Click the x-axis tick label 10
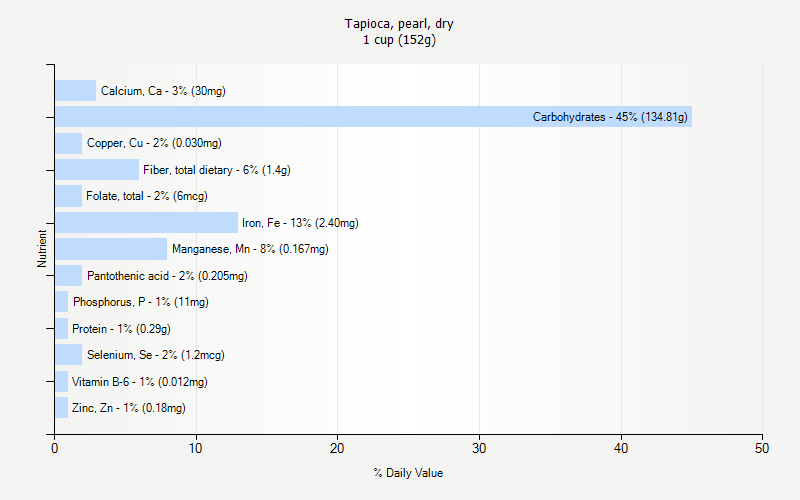The height and width of the screenshot is (500, 800). pyautogui.click(x=196, y=448)
